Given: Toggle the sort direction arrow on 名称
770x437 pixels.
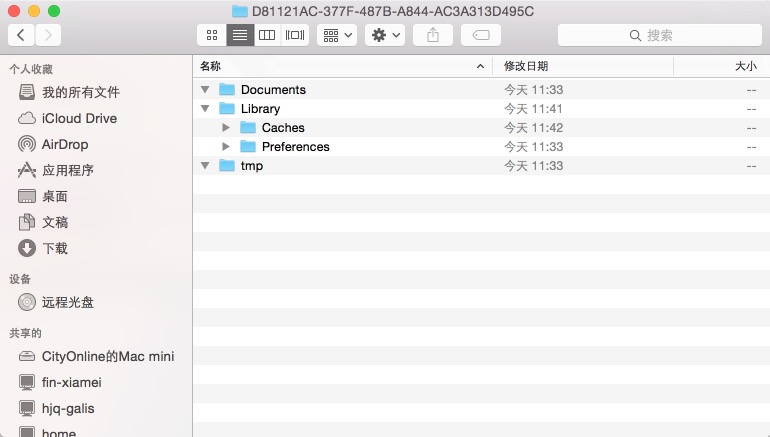Looking at the screenshot, I should point(480,66).
